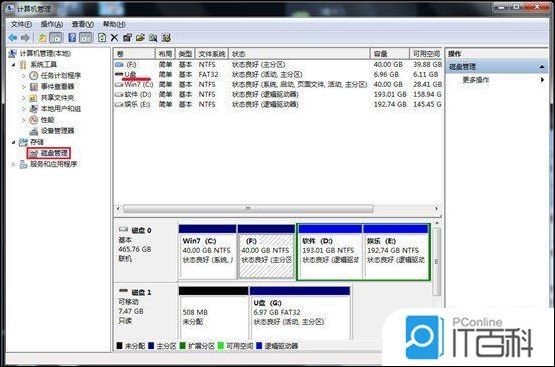
Task: Toggle the Show/Hide Console Tree toolbar icon
Action: pyautogui.click(x=56, y=38)
